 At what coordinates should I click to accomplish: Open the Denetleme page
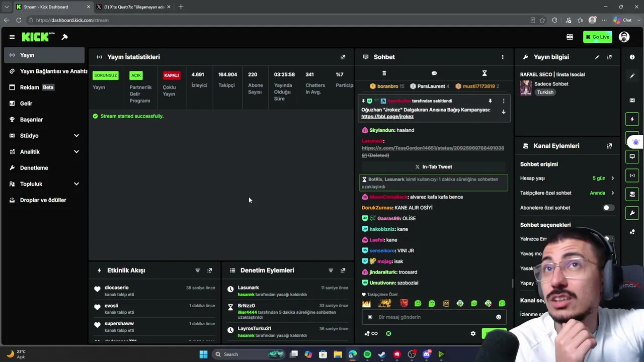[x=44, y=167]
